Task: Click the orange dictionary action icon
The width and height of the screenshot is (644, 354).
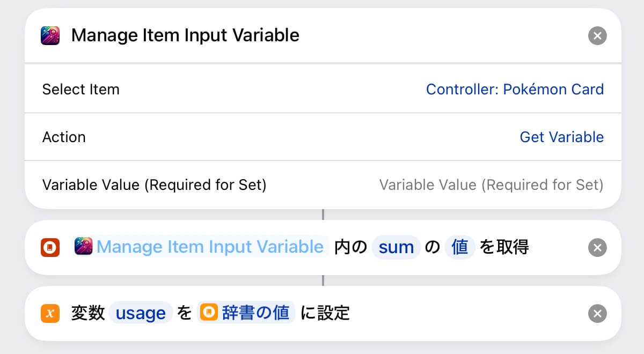Action: click(50, 248)
